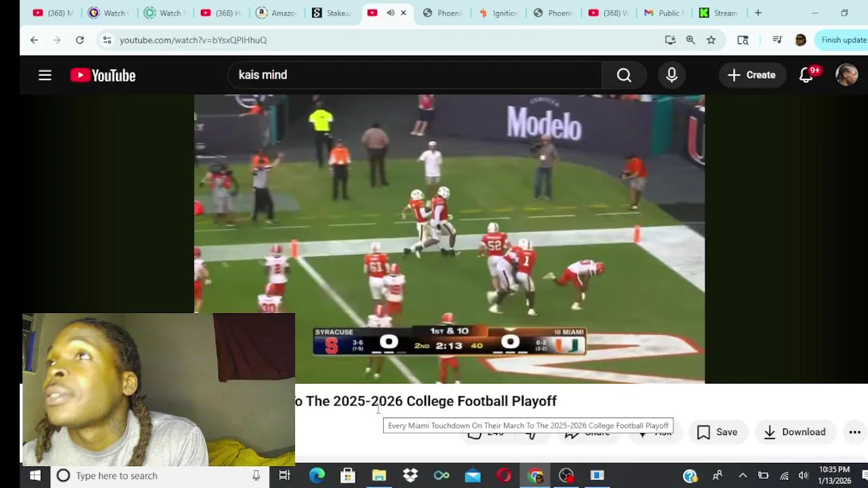Image resolution: width=868 pixels, height=488 pixels.
Task: Open the People tray icon
Action: tap(717, 476)
